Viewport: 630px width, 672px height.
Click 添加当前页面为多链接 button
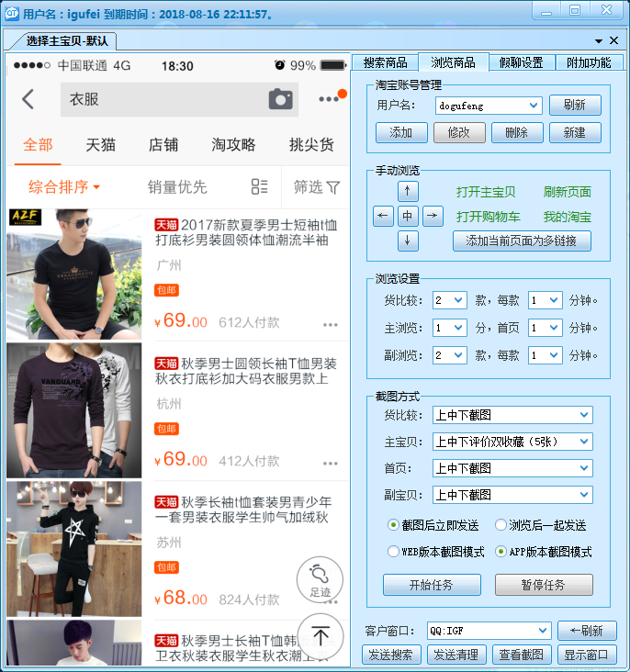(522, 241)
